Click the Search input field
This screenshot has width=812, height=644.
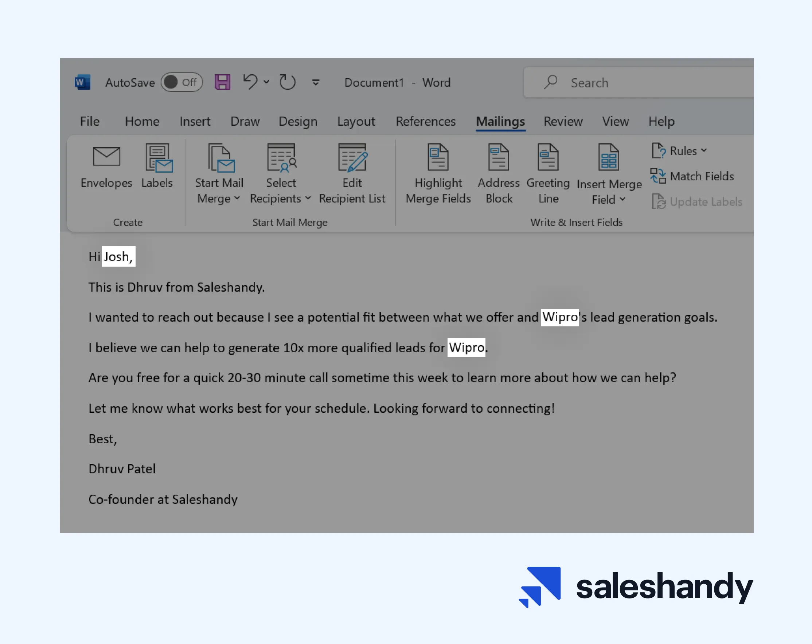(639, 82)
